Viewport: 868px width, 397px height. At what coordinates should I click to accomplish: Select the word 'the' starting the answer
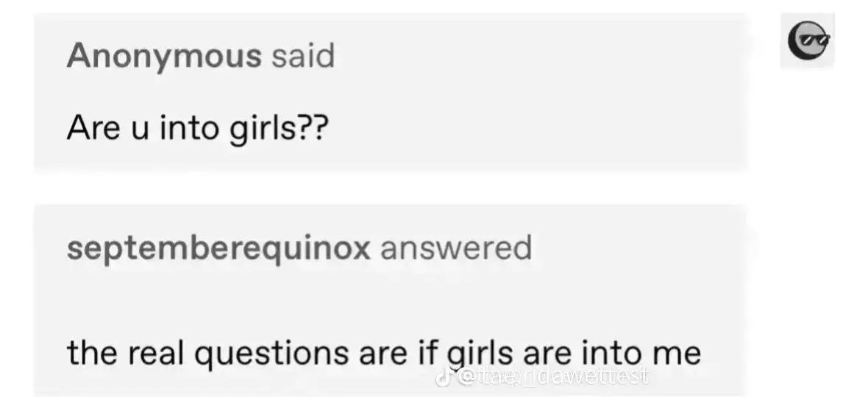[93, 352]
